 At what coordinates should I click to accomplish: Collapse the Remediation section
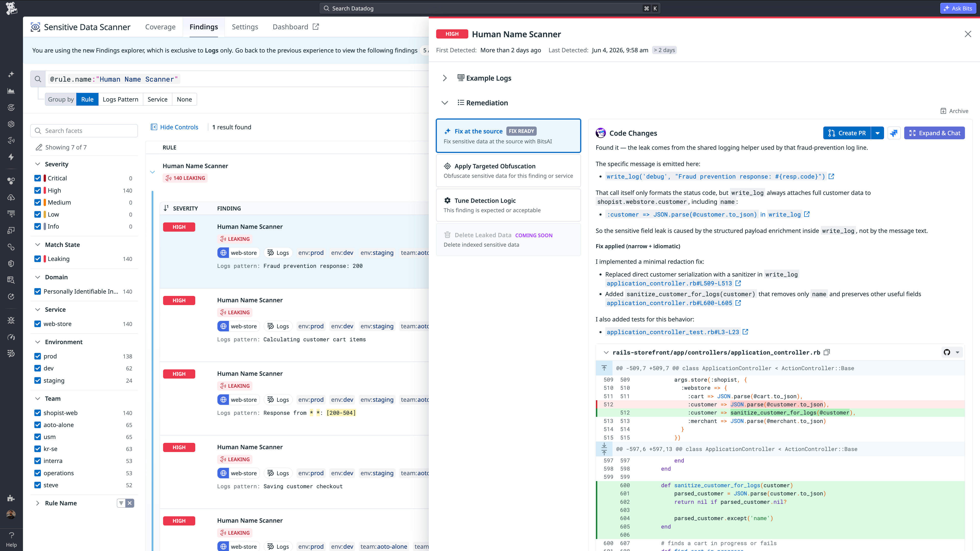coord(445,103)
